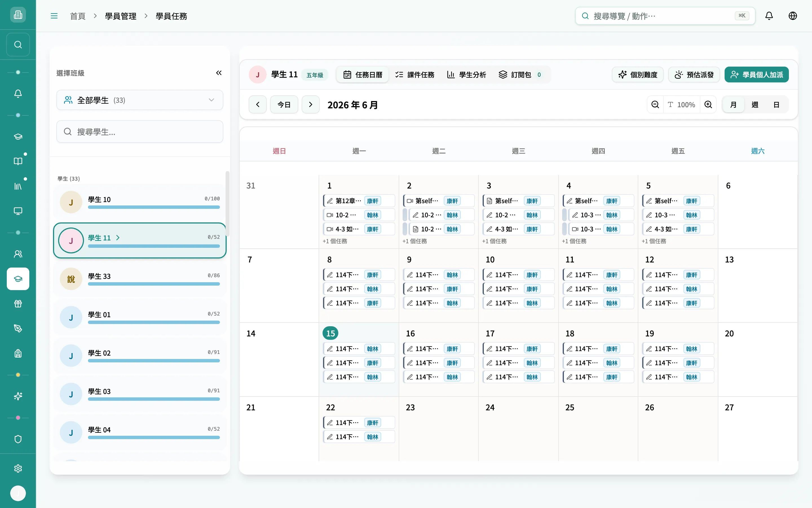Open the app logo at sidebar top

pyautogui.click(x=18, y=14)
